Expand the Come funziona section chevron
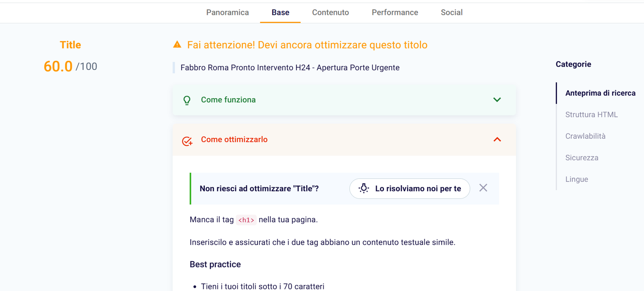644x291 pixels. click(497, 100)
